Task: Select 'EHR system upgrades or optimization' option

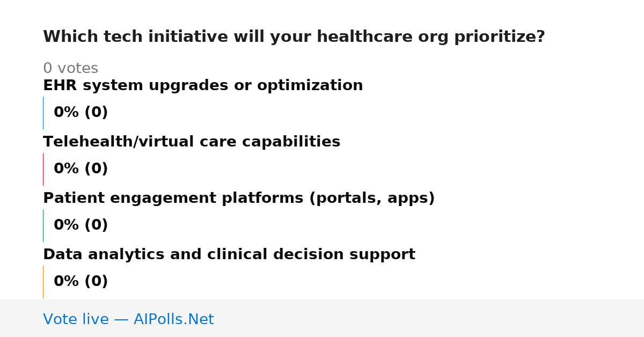Action: (x=203, y=86)
